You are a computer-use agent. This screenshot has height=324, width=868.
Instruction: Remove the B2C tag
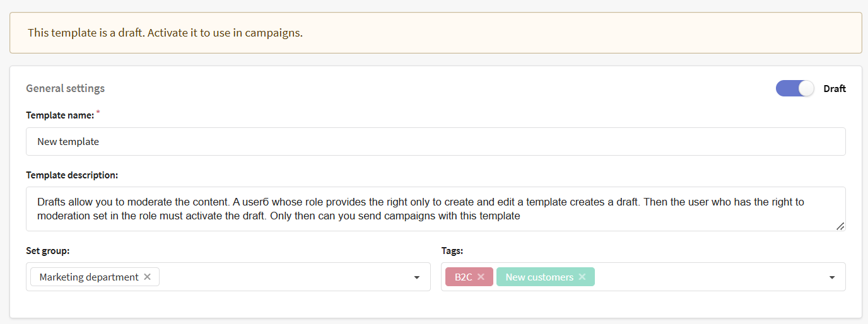pyautogui.click(x=481, y=277)
